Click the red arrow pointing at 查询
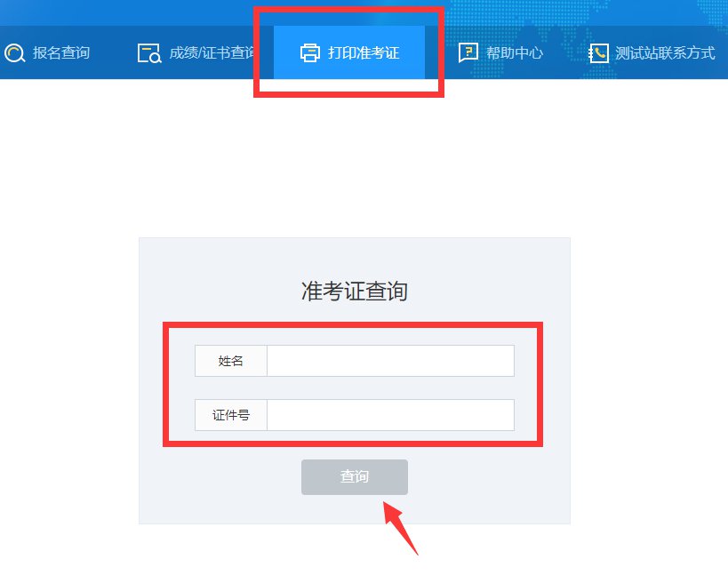This screenshot has width=728, height=575. 401,528
